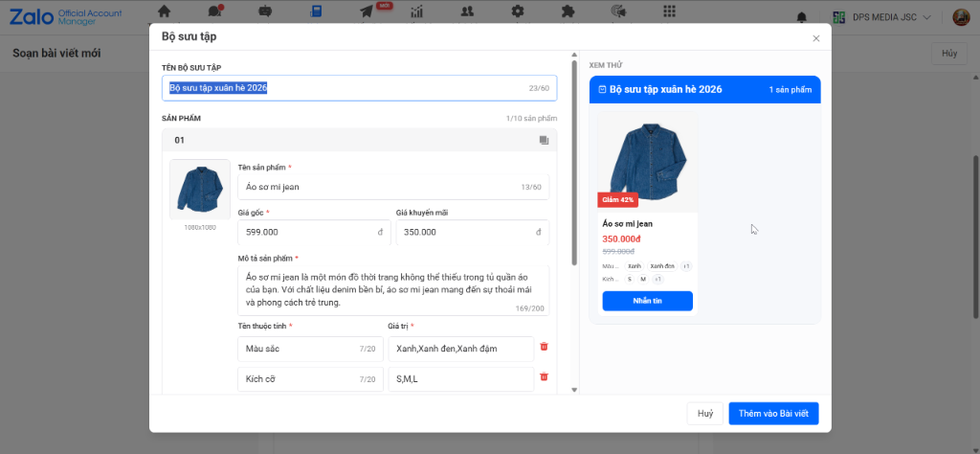Go to the Home icon in top navigation
Viewport: 980px width, 454px height.
(x=164, y=11)
